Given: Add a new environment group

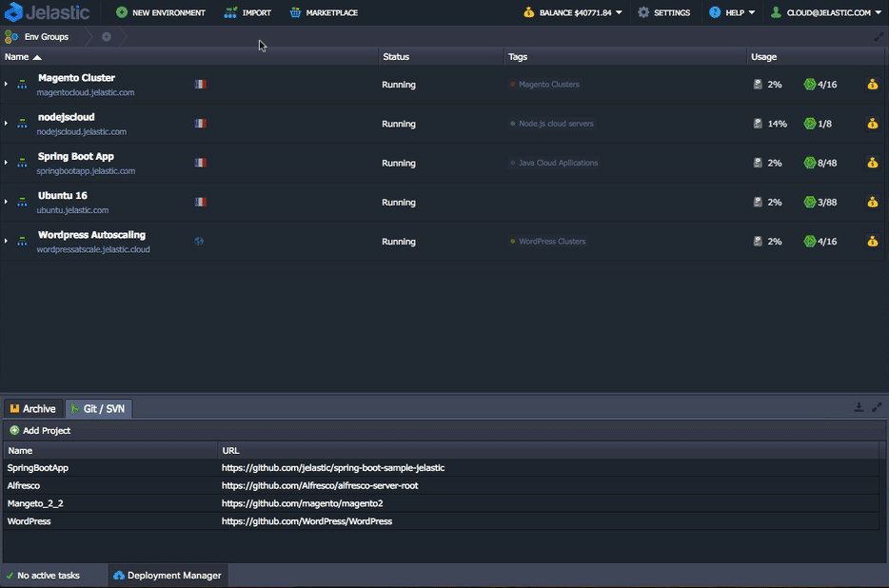Looking at the screenshot, I should [x=106, y=37].
